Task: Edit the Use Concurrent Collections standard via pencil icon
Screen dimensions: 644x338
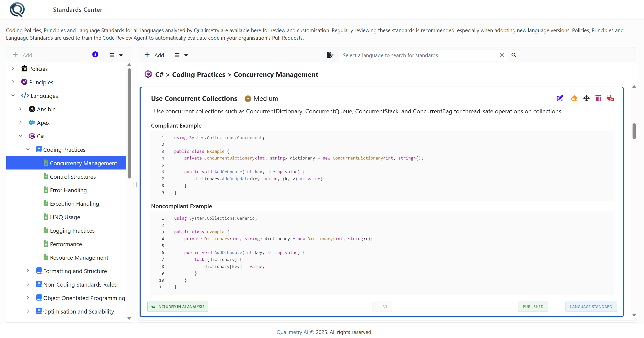Action: 560,98
